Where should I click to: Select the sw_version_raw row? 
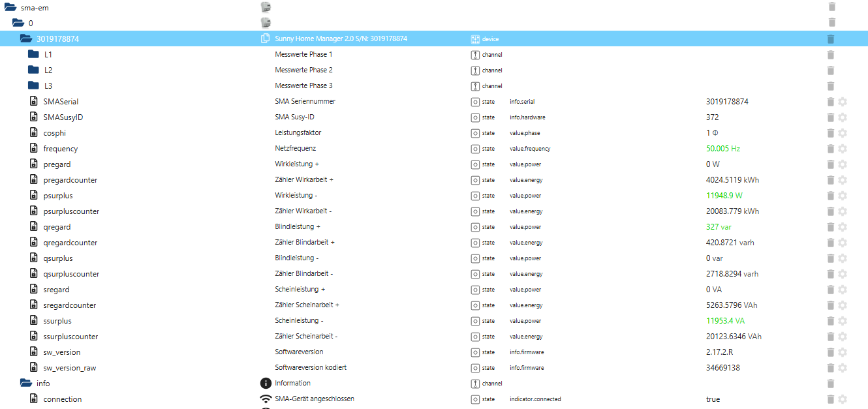434,368
